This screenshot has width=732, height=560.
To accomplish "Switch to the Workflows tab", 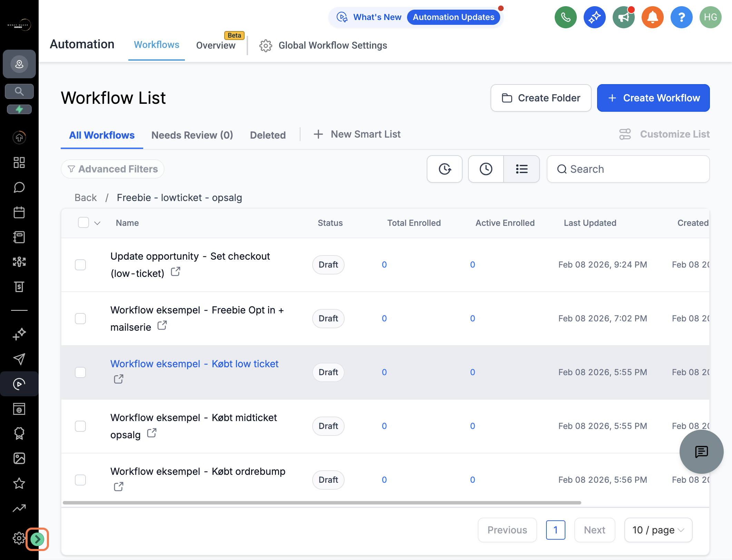I will [x=157, y=45].
